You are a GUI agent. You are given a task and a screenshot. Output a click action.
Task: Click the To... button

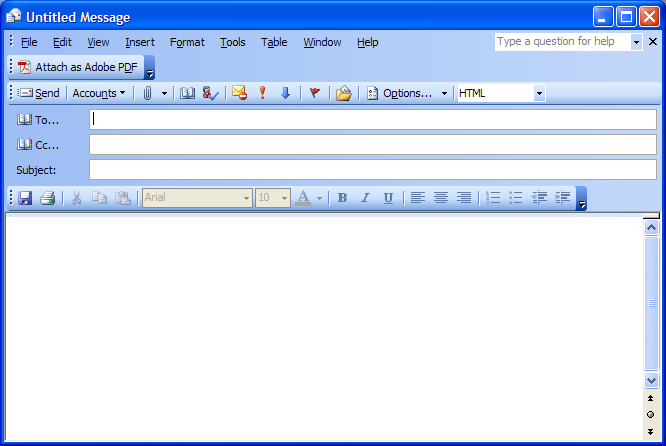pyautogui.click(x=38, y=120)
